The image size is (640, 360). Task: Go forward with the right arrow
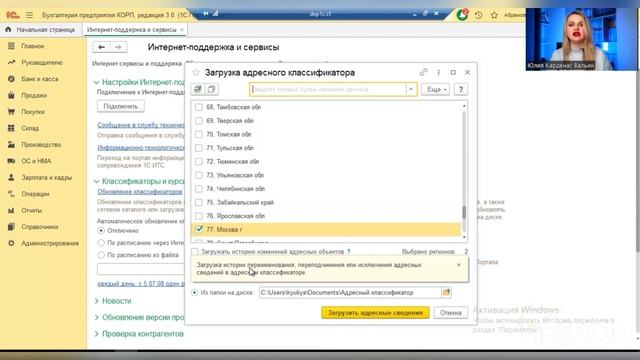tap(118, 47)
